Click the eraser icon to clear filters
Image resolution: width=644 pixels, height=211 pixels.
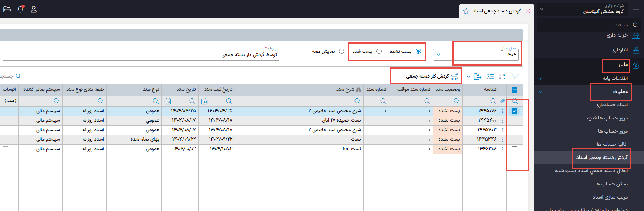pos(503,101)
